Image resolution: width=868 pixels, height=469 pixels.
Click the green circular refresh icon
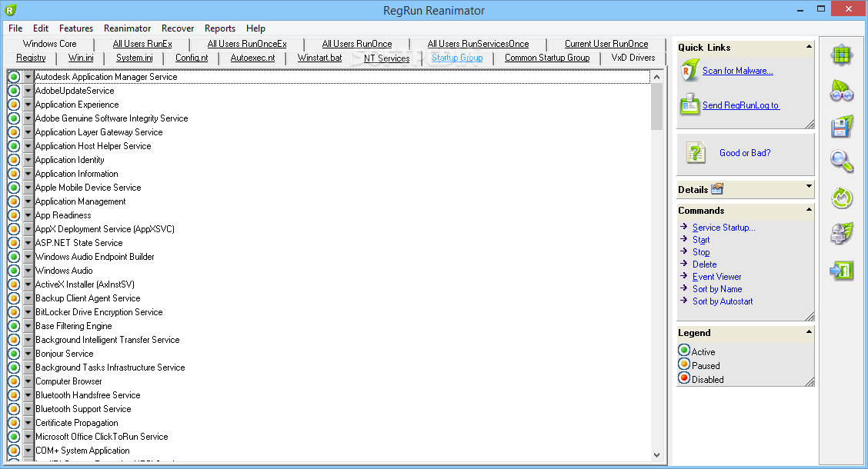[x=841, y=198]
